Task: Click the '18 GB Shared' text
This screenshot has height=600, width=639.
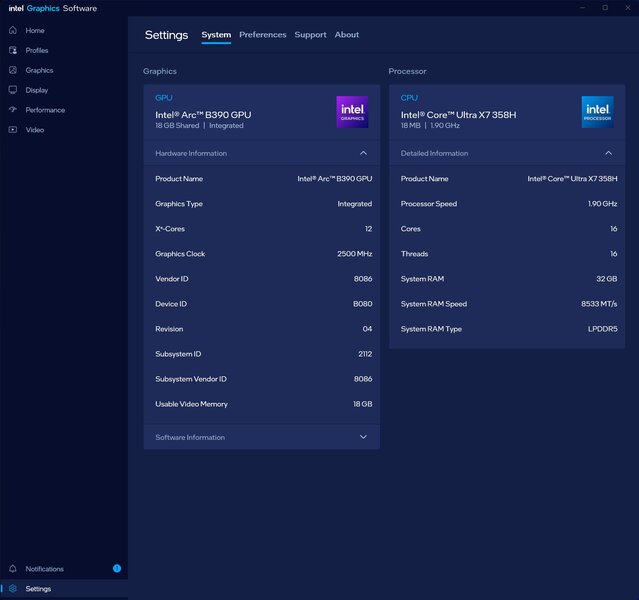Action: (177, 126)
